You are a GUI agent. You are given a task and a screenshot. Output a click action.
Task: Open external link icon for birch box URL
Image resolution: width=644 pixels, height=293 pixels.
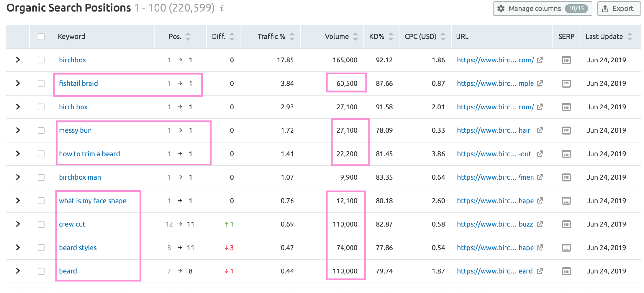(540, 107)
